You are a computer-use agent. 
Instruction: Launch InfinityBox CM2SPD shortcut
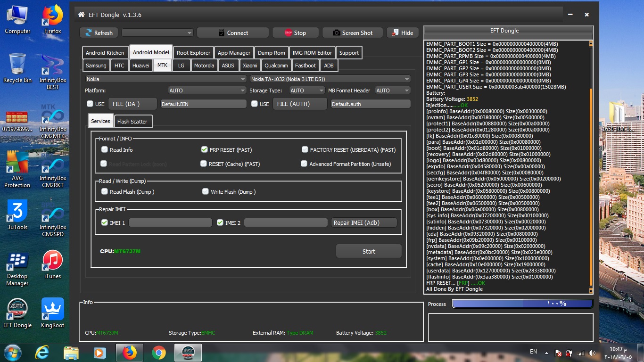point(53,220)
